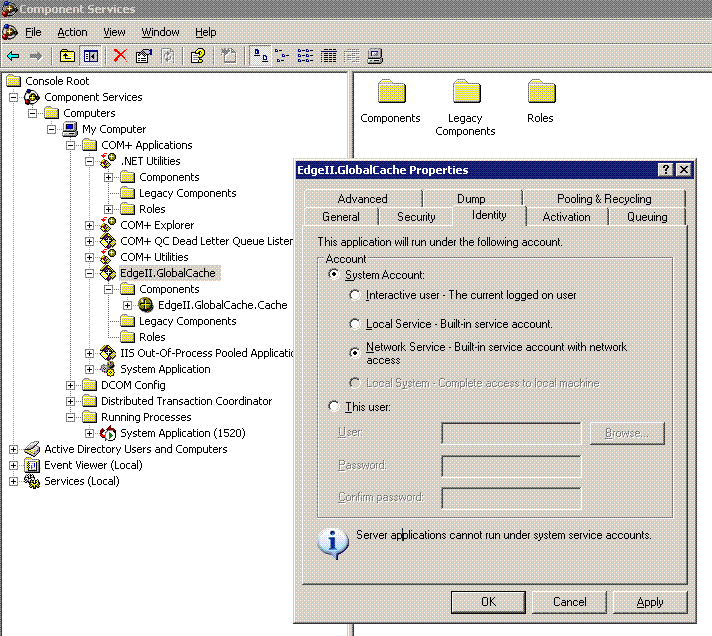Toggle the Show/Hide Console Tree icon
712x636 pixels.
pos(91,56)
